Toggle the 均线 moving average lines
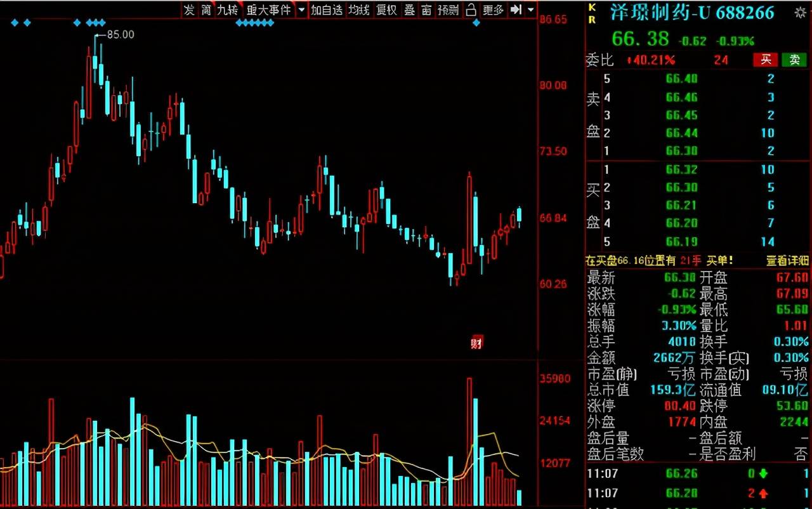This screenshot has height=509, width=812. (359, 10)
